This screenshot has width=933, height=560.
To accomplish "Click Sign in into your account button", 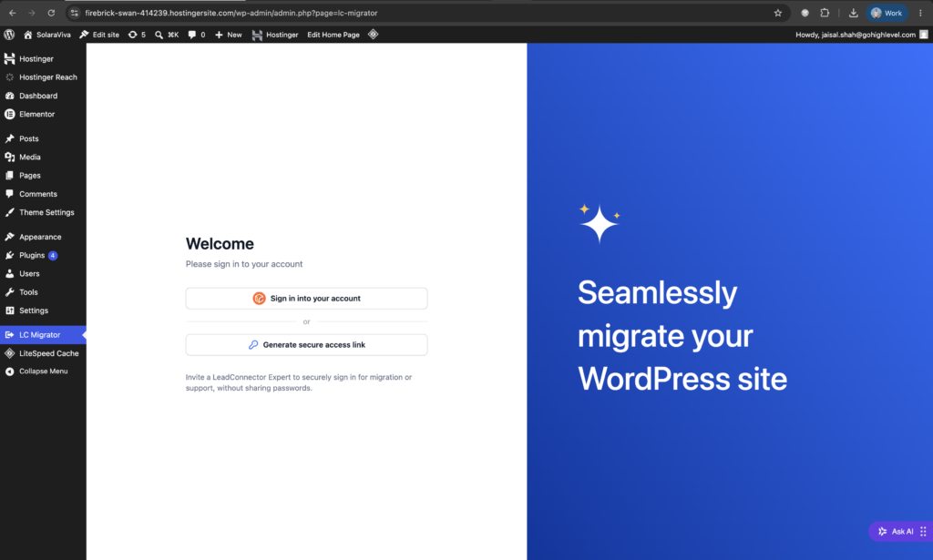I will (306, 299).
